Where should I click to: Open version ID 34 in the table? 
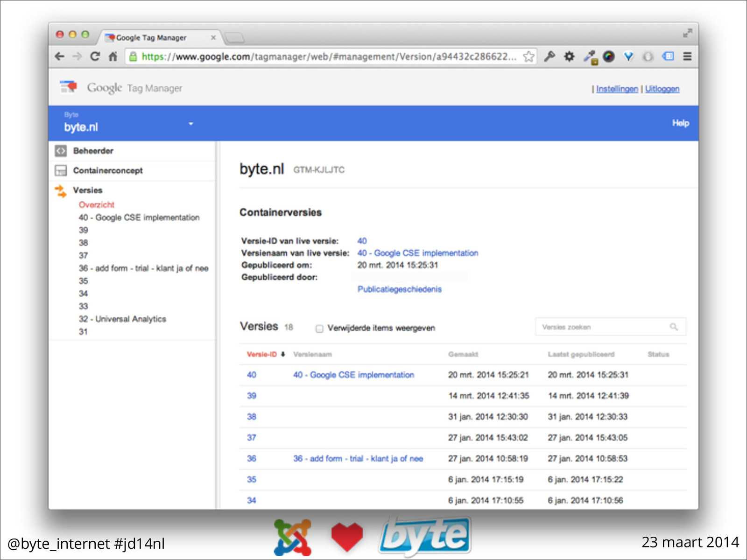point(251,500)
